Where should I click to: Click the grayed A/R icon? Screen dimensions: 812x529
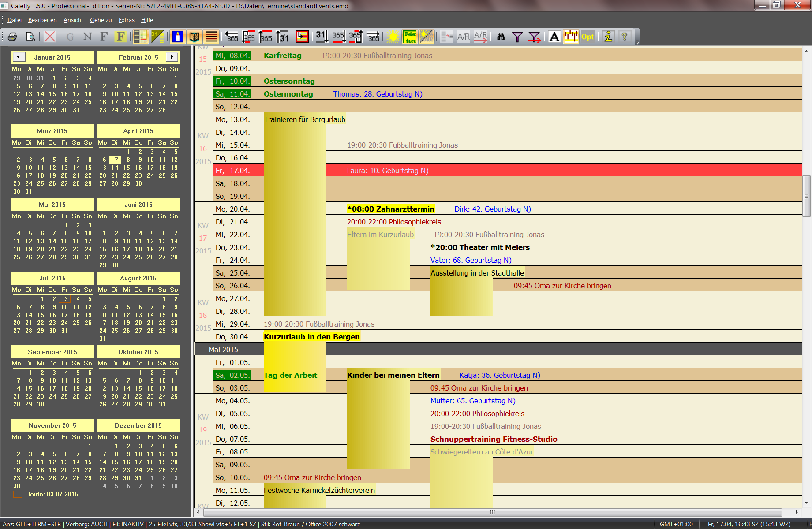point(463,37)
